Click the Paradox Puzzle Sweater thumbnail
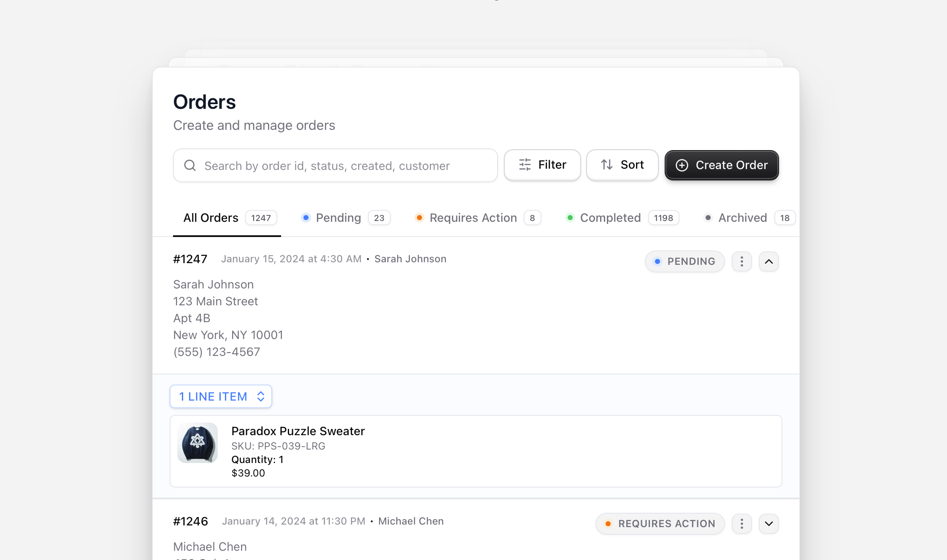 [x=197, y=442]
